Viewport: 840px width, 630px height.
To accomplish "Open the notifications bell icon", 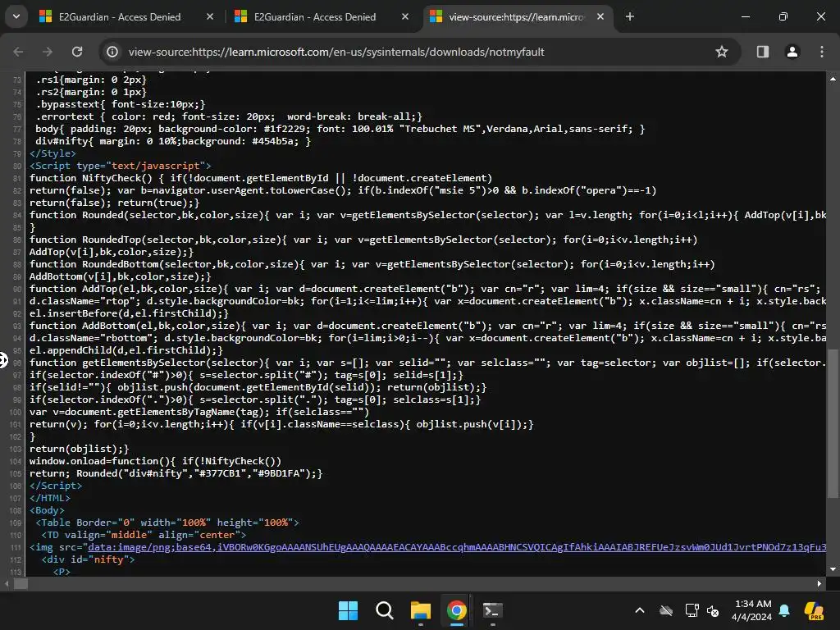I will (x=784, y=610).
